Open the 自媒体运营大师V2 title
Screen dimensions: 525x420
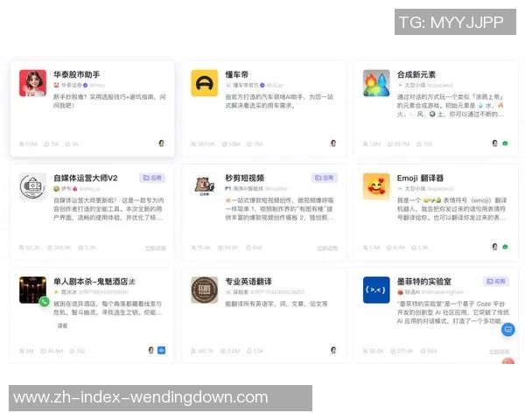point(86,178)
